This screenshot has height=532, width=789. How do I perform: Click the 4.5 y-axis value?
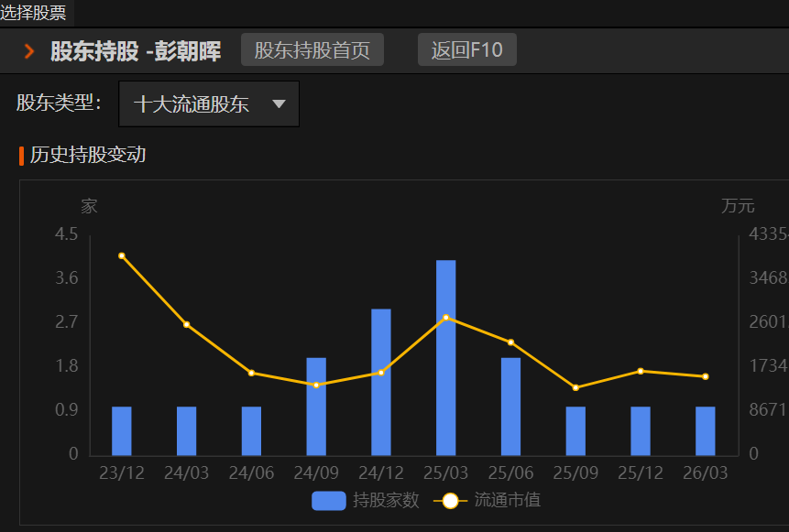point(66,233)
